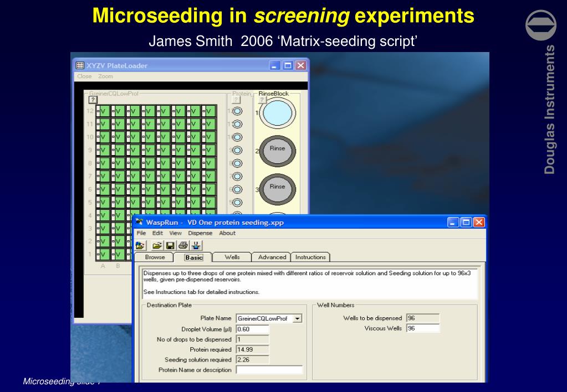Minimize the WaspRun window
This screenshot has width=567, height=392.
point(453,222)
